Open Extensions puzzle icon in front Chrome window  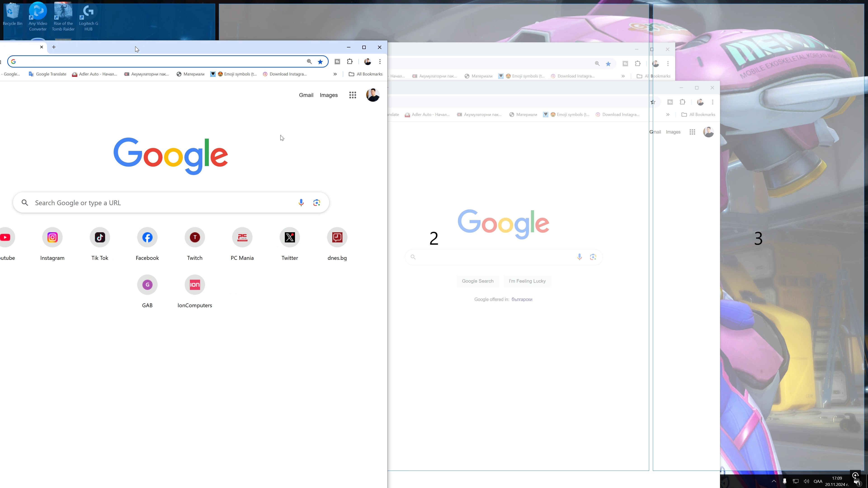(350, 62)
